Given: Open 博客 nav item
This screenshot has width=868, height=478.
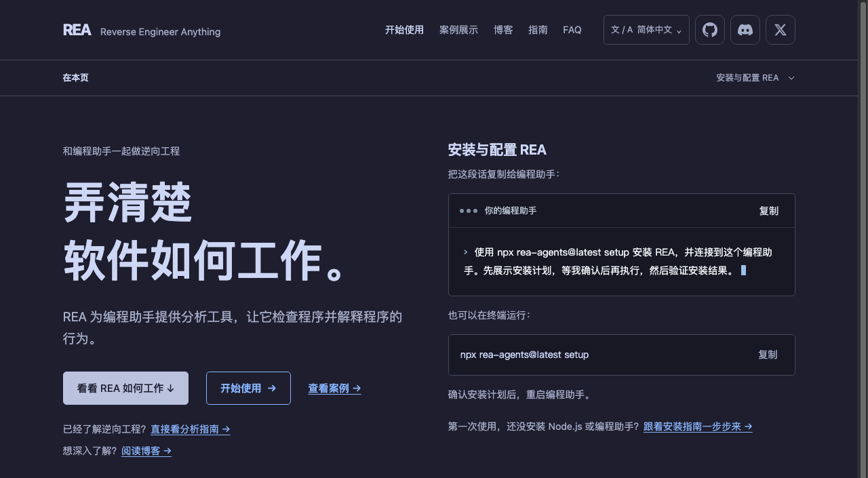Looking at the screenshot, I should coord(503,30).
